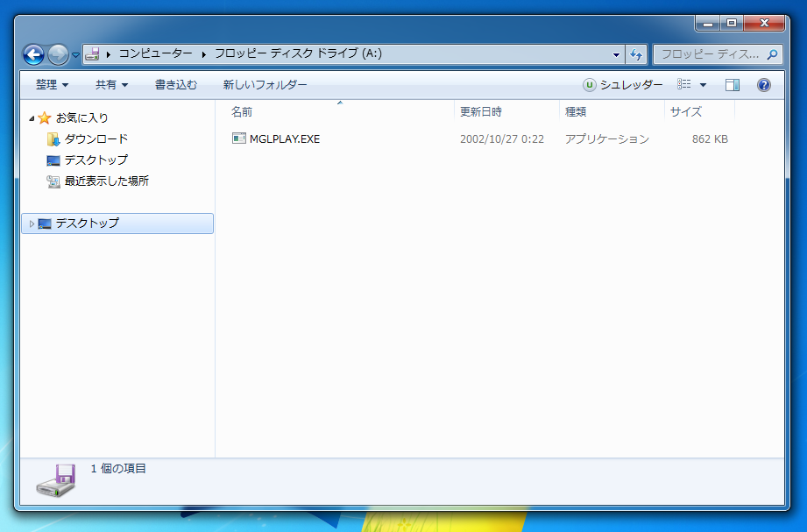Viewport: 807px width, 532px height.
Task: Open address bar history dropdown
Action: coord(616,54)
